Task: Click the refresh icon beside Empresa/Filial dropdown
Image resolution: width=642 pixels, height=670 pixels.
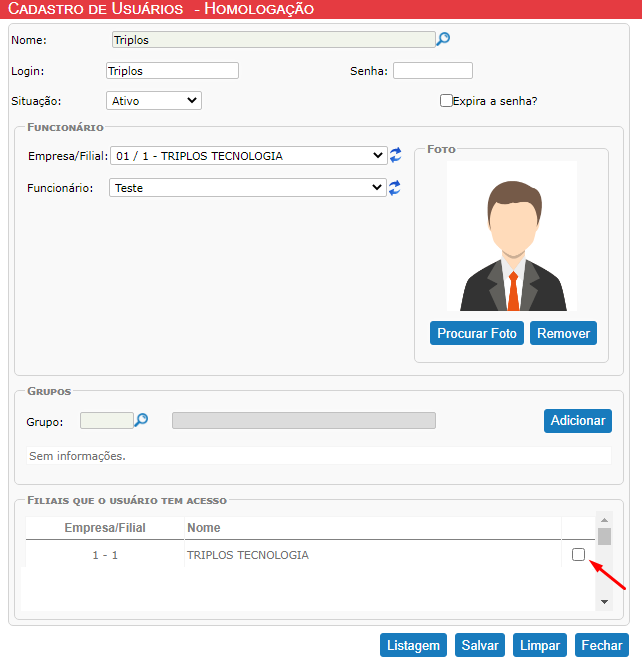Action: click(x=395, y=155)
